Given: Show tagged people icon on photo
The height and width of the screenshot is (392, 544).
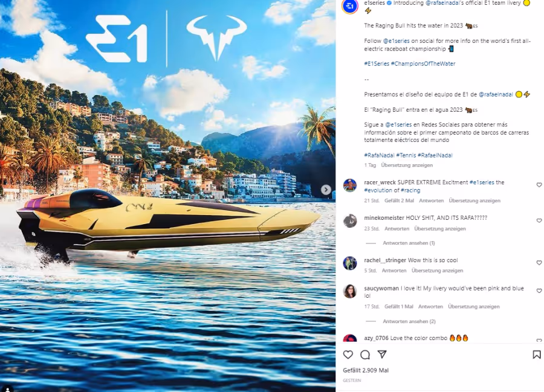Looking at the screenshot, I should point(8,389).
